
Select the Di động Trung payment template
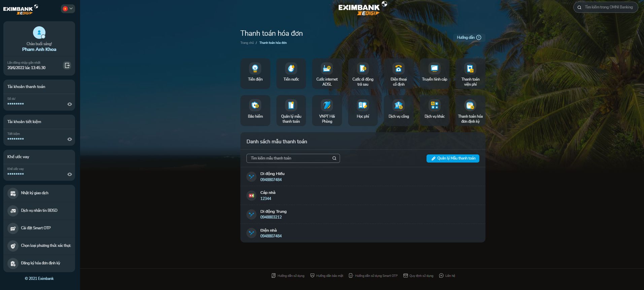273,214
